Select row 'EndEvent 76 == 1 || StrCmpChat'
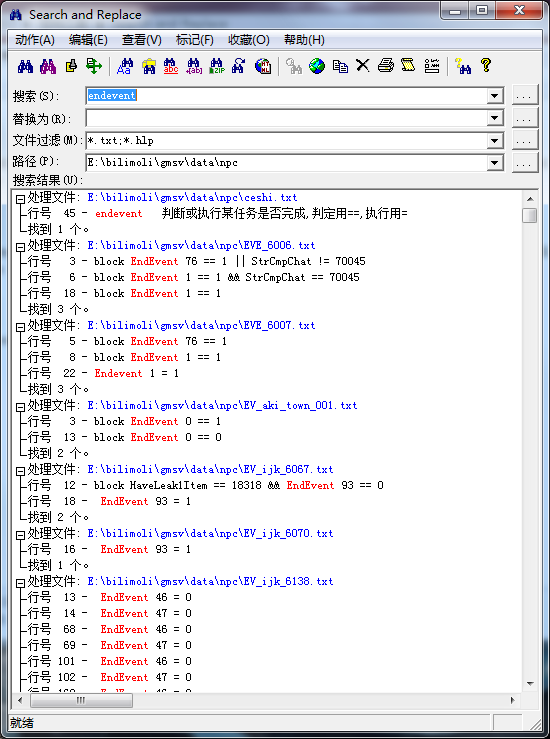This screenshot has height=739, width=550. [197, 262]
